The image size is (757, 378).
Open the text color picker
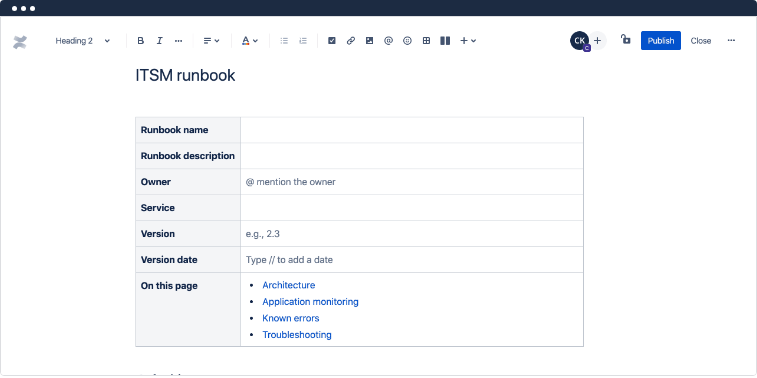(x=250, y=41)
